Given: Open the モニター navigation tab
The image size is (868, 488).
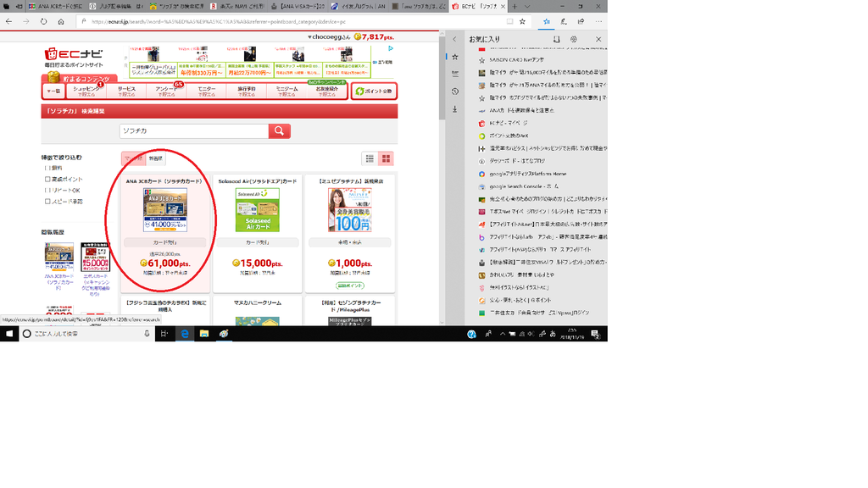Looking at the screenshot, I should 207,91.
